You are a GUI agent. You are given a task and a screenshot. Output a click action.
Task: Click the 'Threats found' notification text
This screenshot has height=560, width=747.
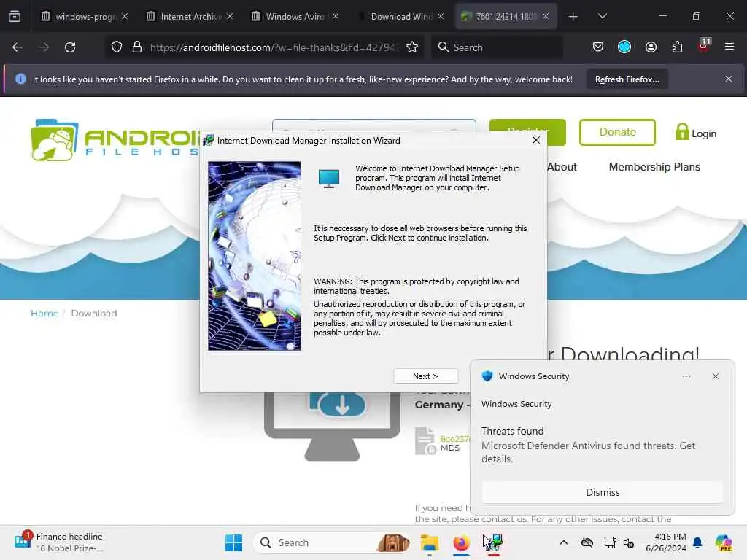coord(512,431)
